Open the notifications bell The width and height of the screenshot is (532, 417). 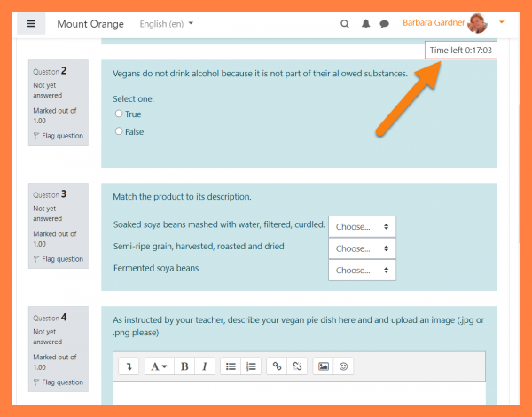coord(365,24)
